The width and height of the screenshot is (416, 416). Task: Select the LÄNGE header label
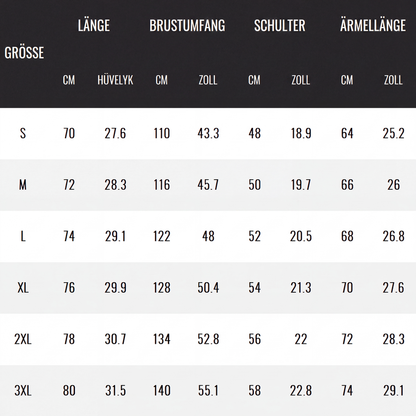click(94, 25)
